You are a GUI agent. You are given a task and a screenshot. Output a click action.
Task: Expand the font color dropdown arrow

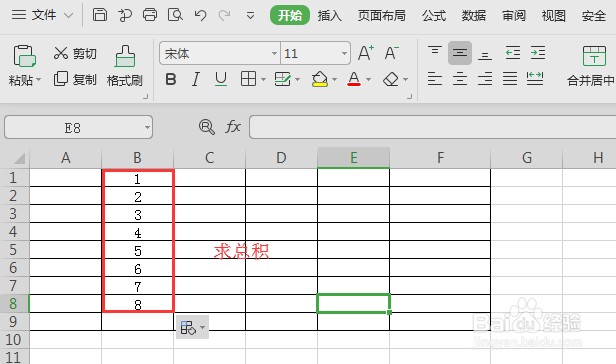click(x=368, y=80)
